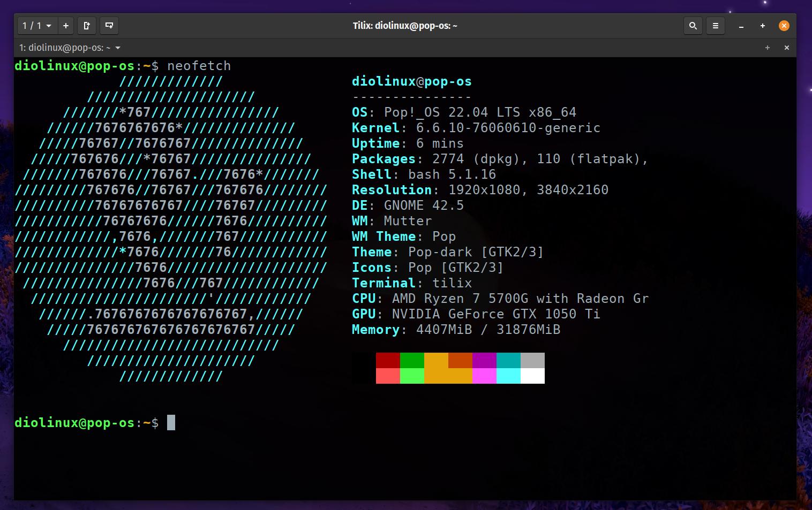The height and width of the screenshot is (510, 812).
Task: Click the light red color block
Action: point(388,376)
